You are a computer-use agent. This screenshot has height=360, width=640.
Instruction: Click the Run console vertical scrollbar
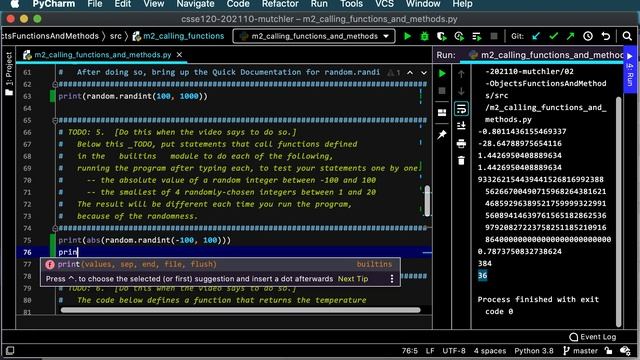(x=619, y=211)
